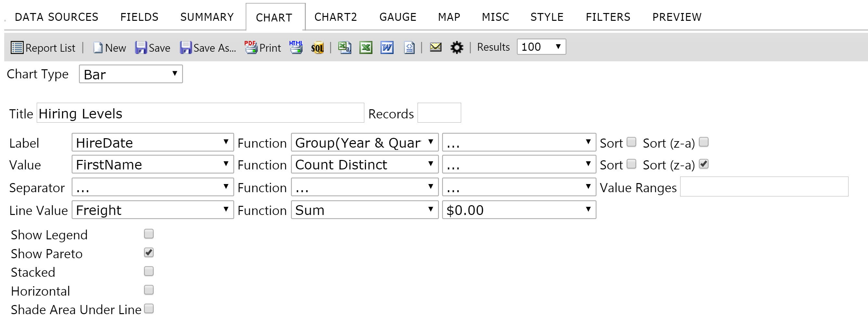Click the Value Ranges input field
This screenshot has width=868, height=319.
(764, 186)
